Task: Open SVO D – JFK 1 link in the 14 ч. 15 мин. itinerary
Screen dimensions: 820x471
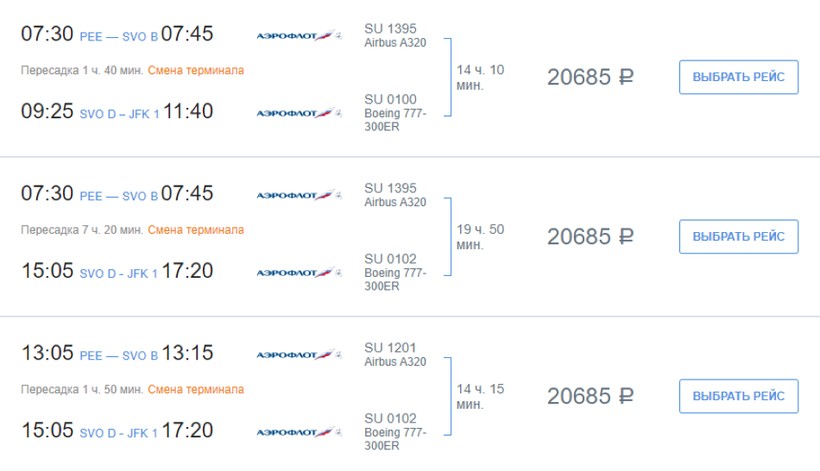Action: pos(118,433)
